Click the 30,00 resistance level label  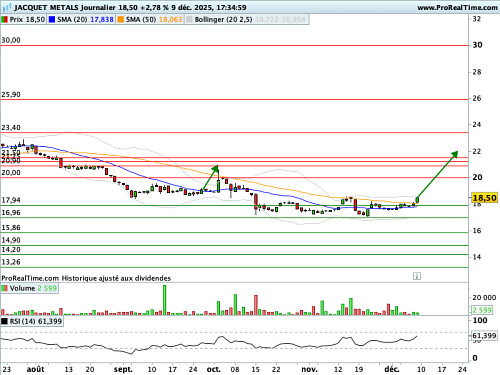(x=11, y=40)
